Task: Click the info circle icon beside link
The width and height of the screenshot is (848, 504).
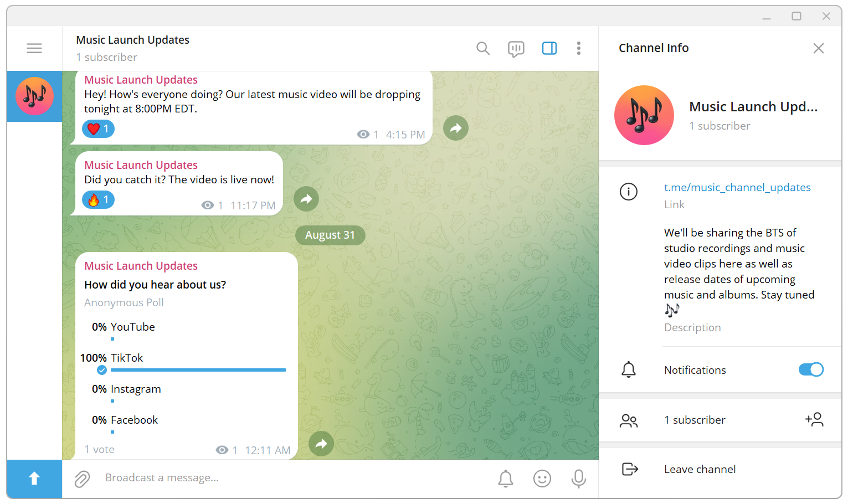Action: tap(629, 192)
